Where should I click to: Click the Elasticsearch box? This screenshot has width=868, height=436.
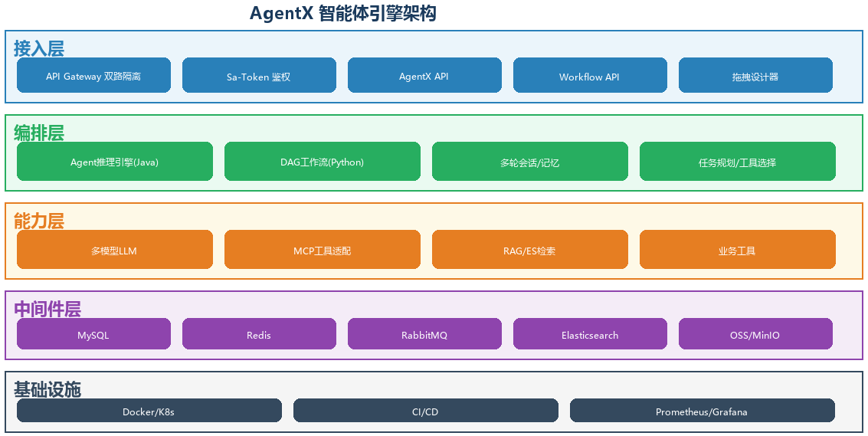tap(590, 333)
